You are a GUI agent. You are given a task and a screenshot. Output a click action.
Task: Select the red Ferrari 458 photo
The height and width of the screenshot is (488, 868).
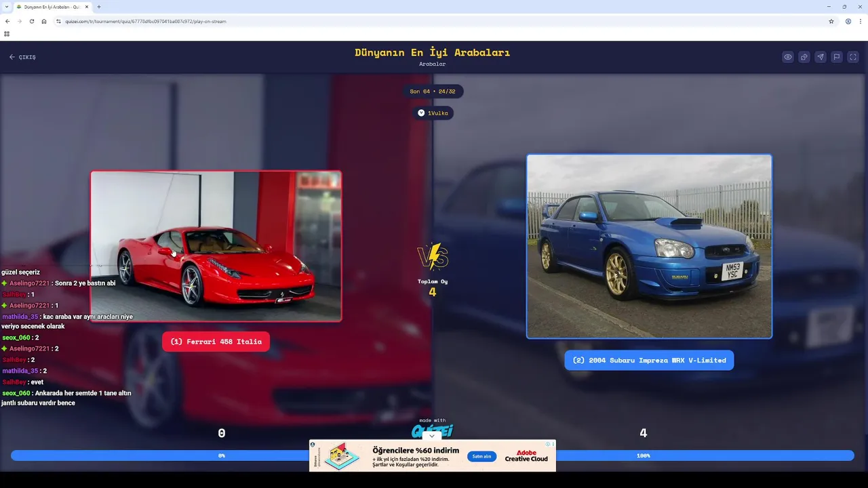[216, 246]
